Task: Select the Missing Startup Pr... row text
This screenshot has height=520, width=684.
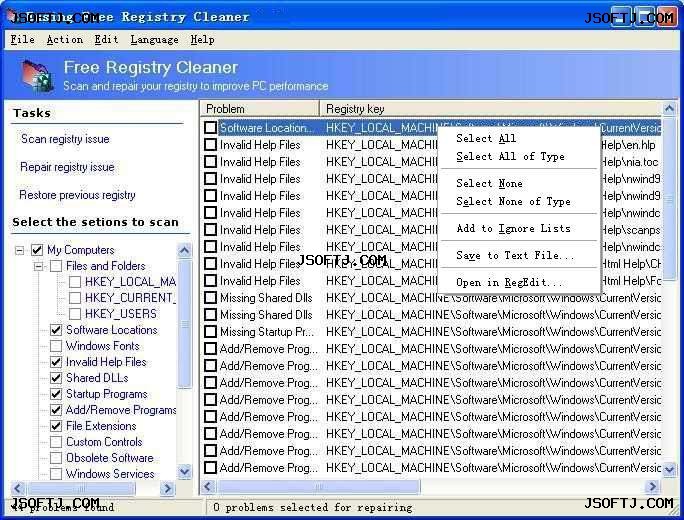Action: pyautogui.click(x=267, y=332)
